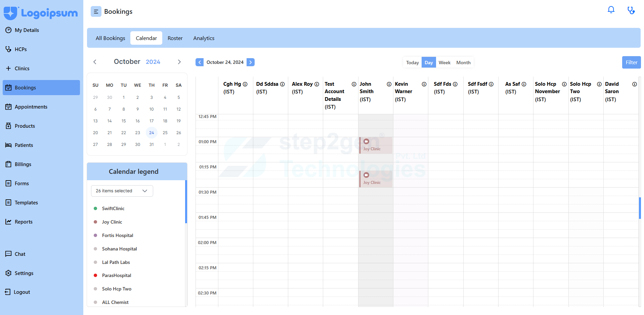
Task: Open Settings
Action: coord(41,273)
